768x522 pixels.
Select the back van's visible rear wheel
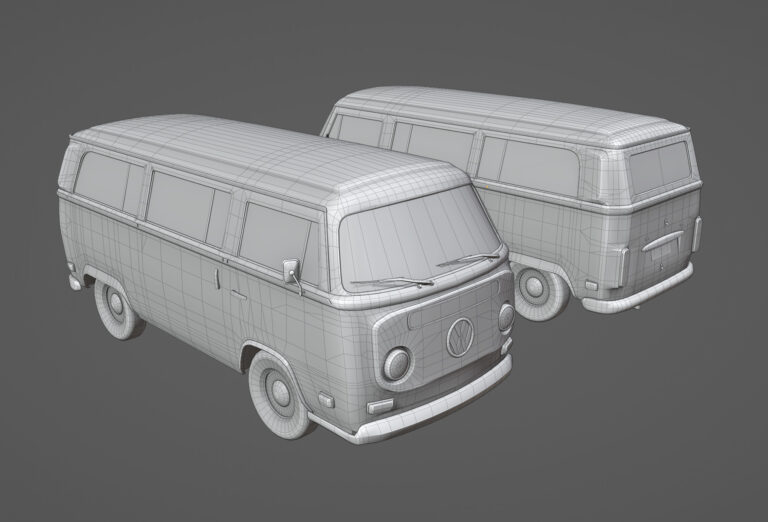click(x=539, y=292)
